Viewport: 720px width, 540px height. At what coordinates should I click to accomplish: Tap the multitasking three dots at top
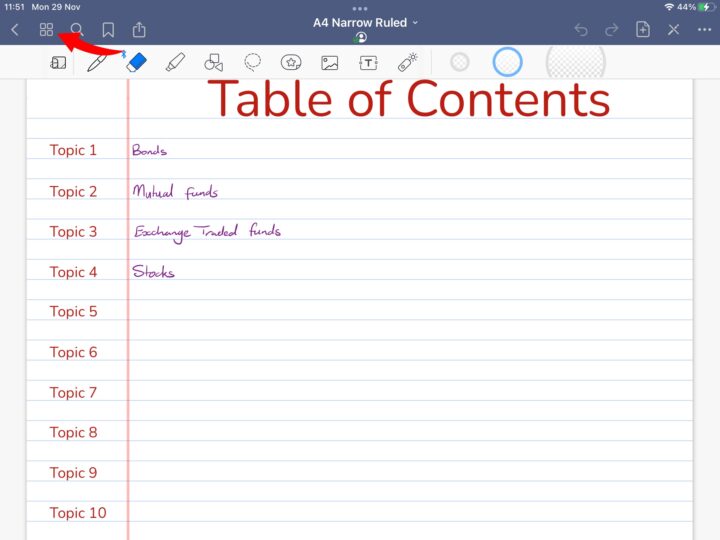[360, 8]
